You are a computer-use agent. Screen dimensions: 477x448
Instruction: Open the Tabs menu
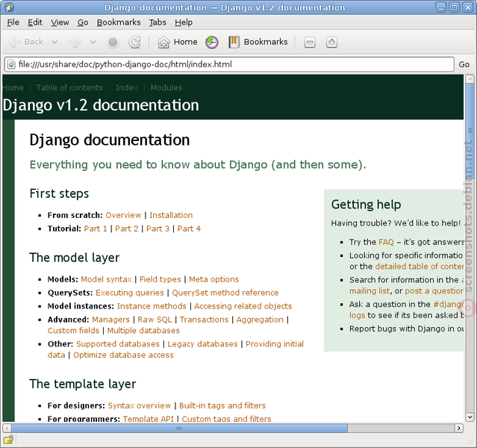[x=158, y=22]
